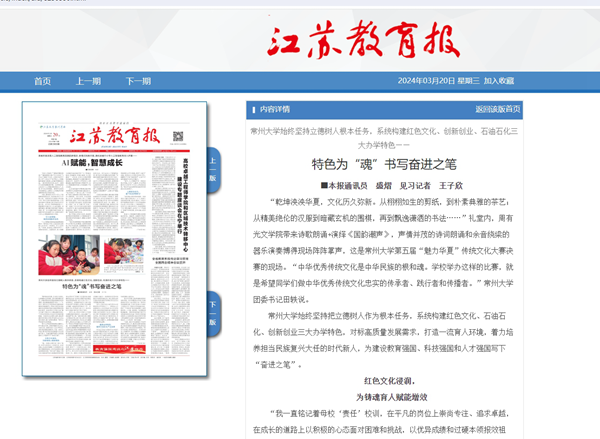The width and height of the screenshot is (600, 439).
Task: Click 加入收藏 to bookmark the site
Action: click(499, 81)
